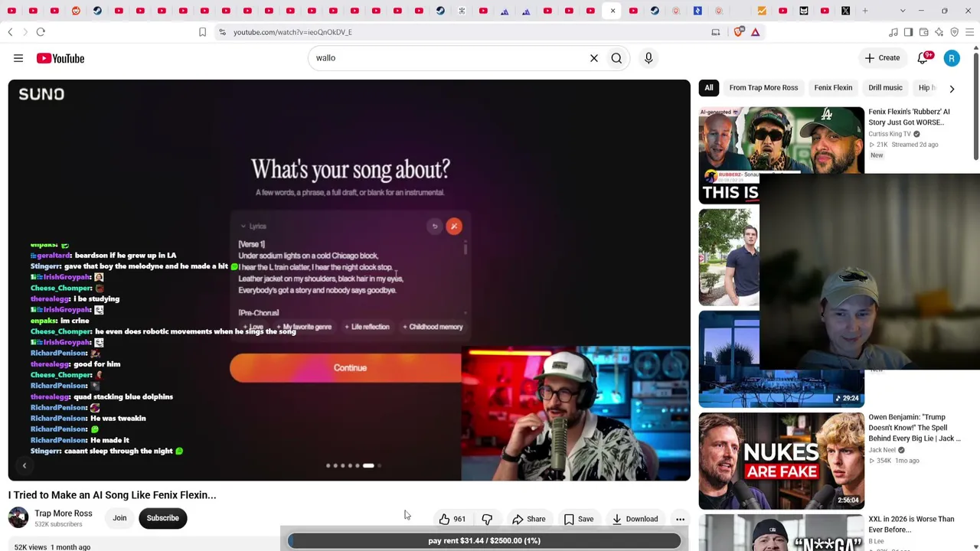
Task: Start voice search with the microphone
Action: (648, 58)
